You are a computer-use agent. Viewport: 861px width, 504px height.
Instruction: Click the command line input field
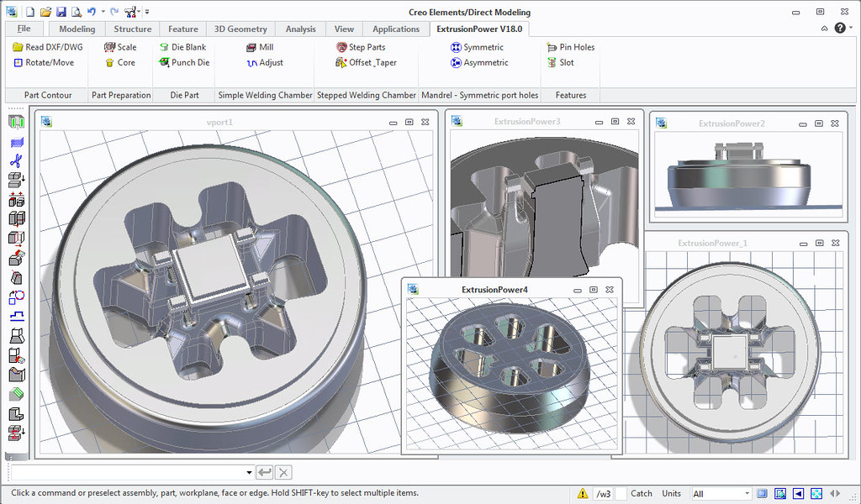(128, 472)
